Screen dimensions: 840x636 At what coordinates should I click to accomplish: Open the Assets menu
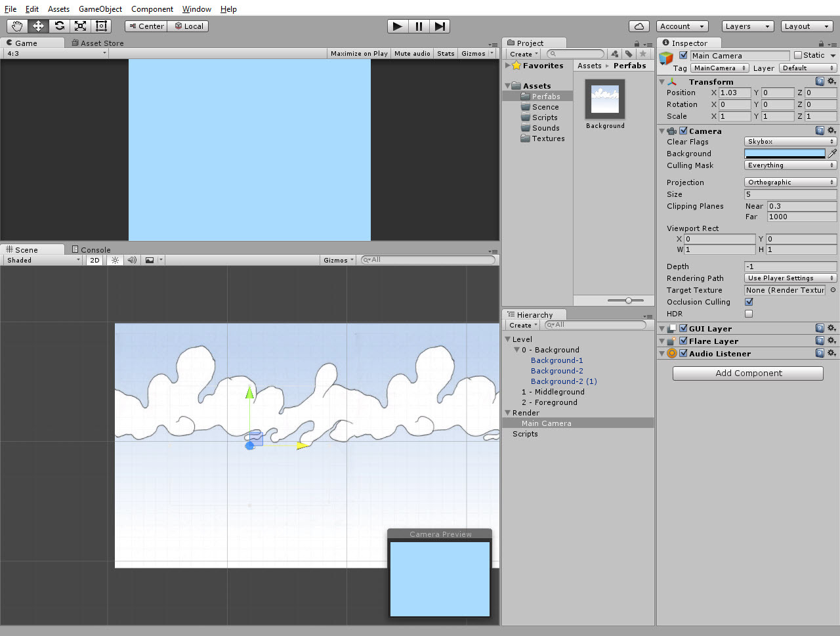tap(58, 9)
